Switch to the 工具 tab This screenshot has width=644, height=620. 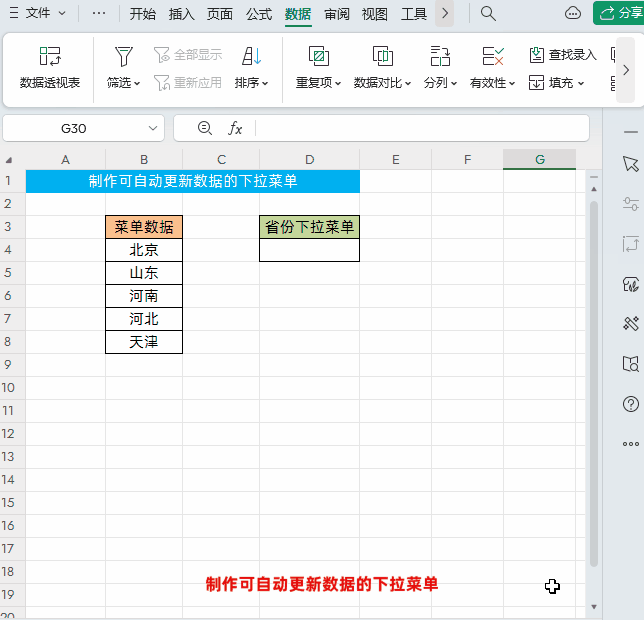tap(414, 14)
